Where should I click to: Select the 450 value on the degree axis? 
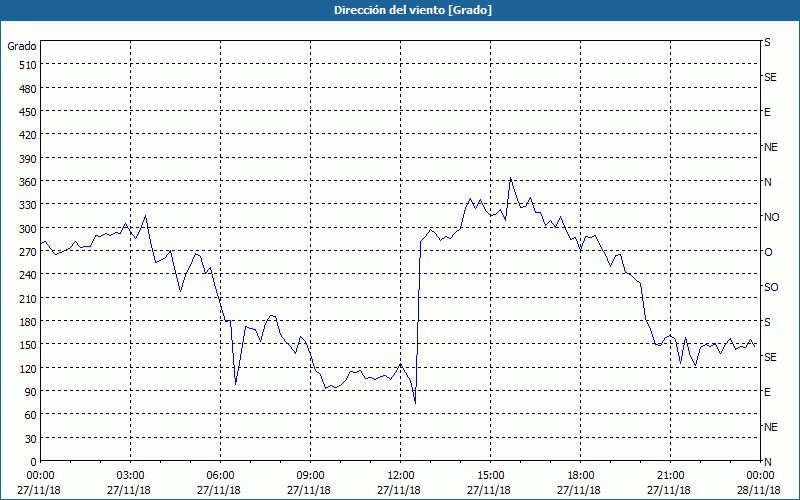(28, 112)
